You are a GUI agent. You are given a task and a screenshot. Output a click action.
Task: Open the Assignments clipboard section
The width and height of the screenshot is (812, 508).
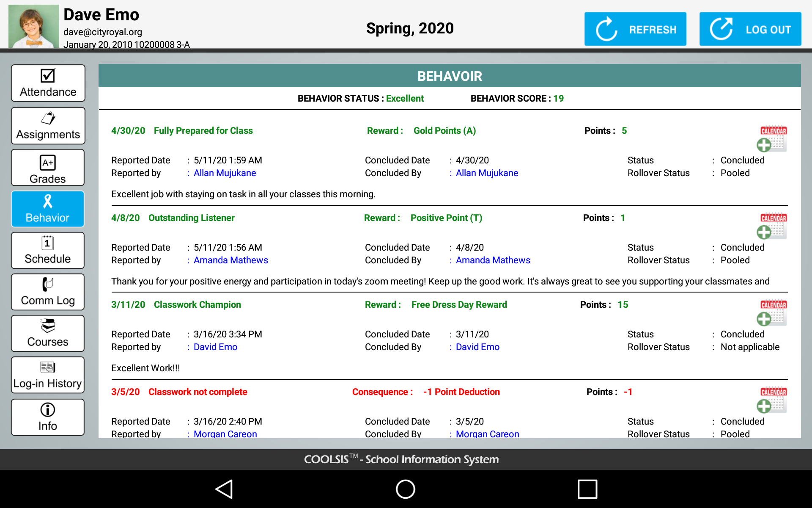pos(48,125)
